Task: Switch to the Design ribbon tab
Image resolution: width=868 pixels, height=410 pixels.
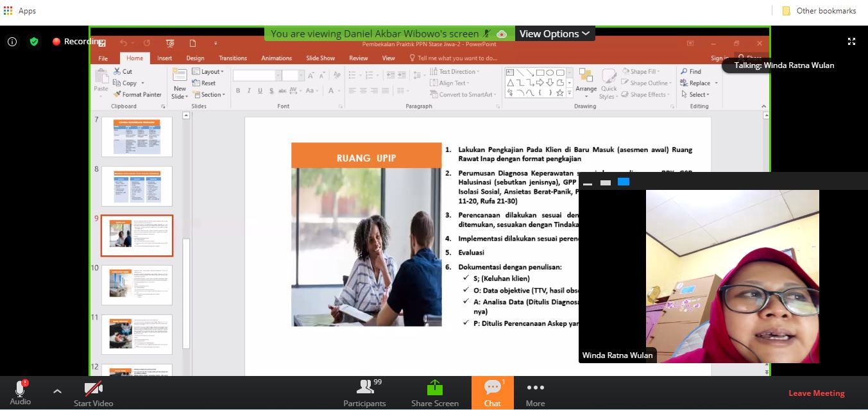Action: click(x=195, y=58)
